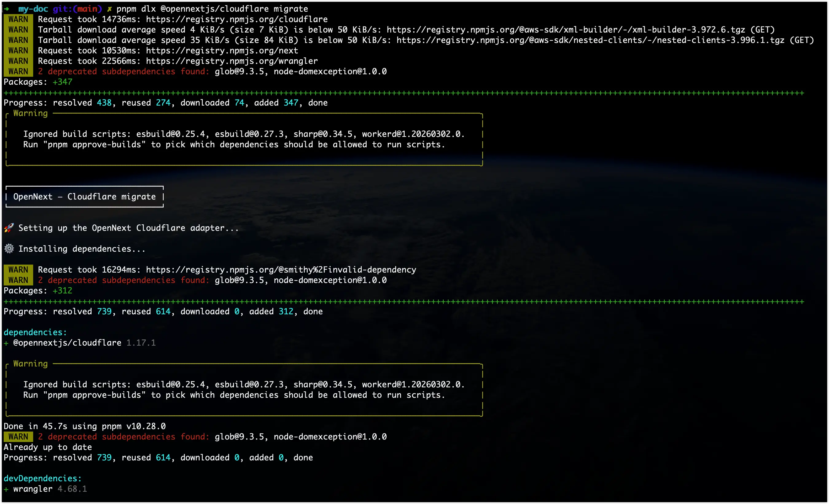The height and width of the screenshot is (504, 829).
Task: Click the first Warning box title
Action: (30, 113)
